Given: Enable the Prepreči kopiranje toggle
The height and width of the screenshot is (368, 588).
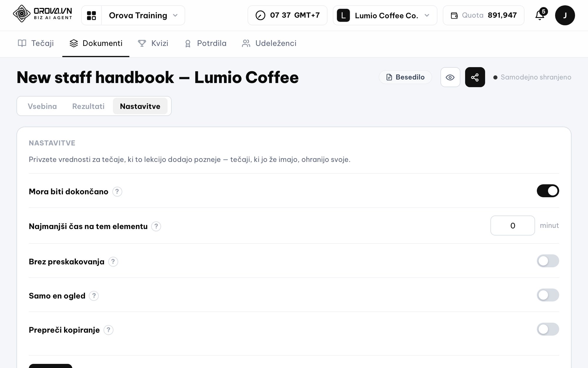Looking at the screenshot, I should tap(548, 329).
